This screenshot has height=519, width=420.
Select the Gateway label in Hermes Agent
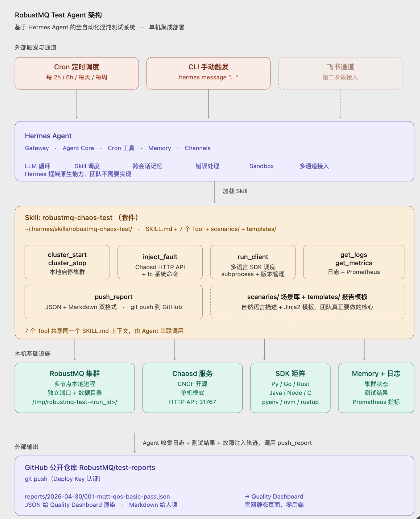pos(37,148)
